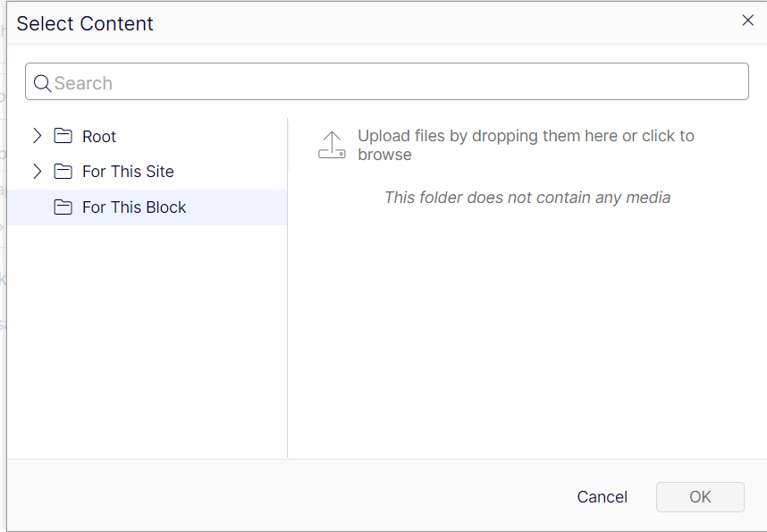
Task: Click the upload tray arrow icon
Action: pos(332,145)
